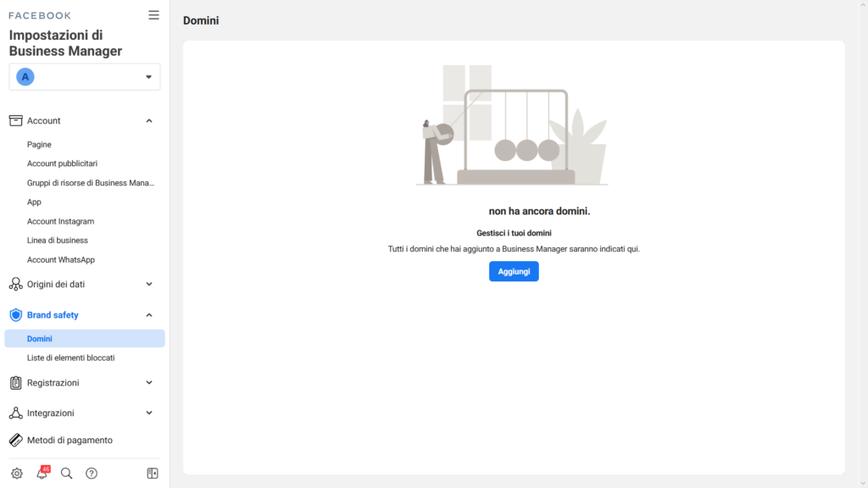Viewport: 868px width, 488px height.
Task: Click the Origini dei dati label
Action: click(56, 285)
